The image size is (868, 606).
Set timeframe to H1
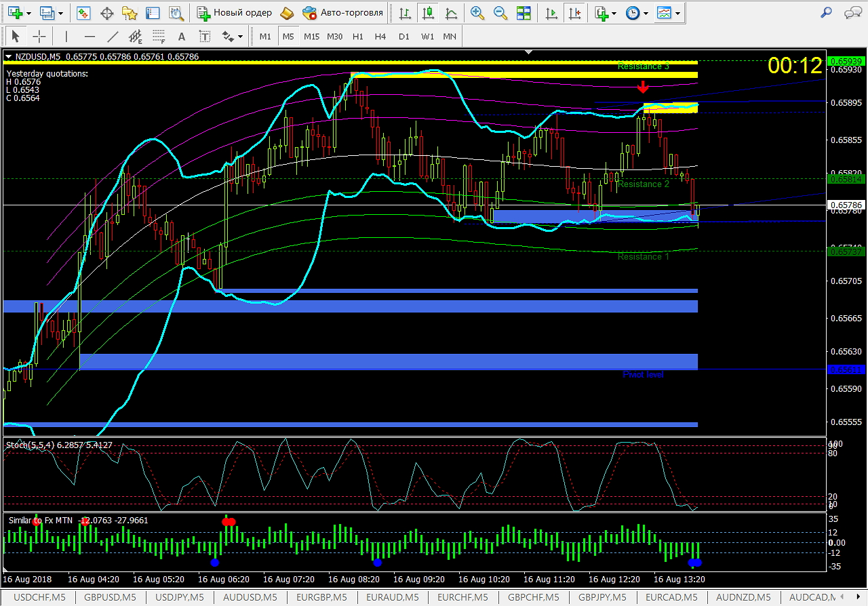pos(358,37)
